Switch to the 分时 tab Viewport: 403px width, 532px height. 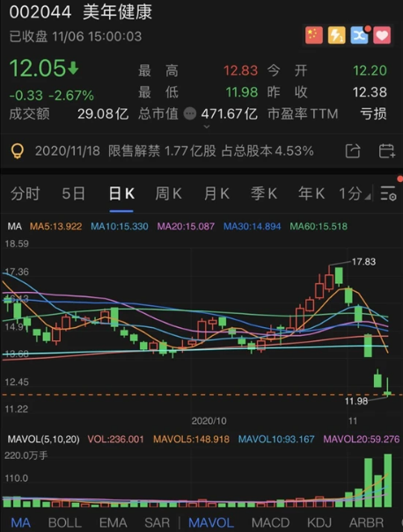pos(26,193)
